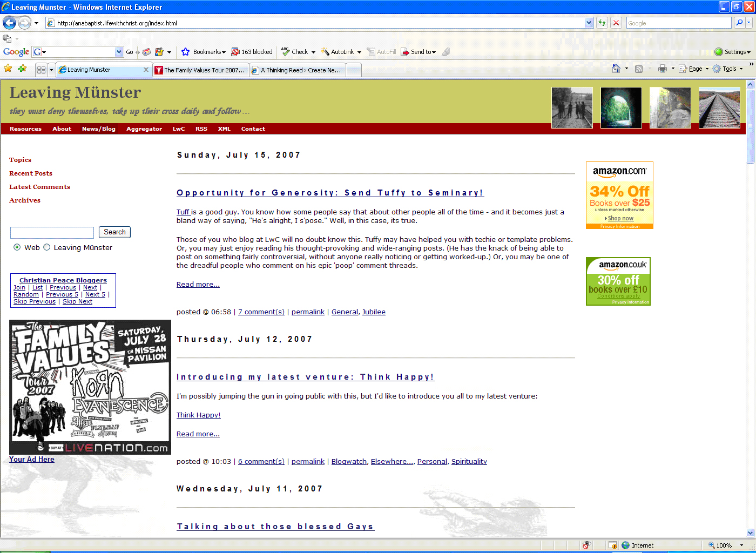The image size is (756, 553).
Task: Switch to The Family Values Tour tab
Action: pos(201,70)
